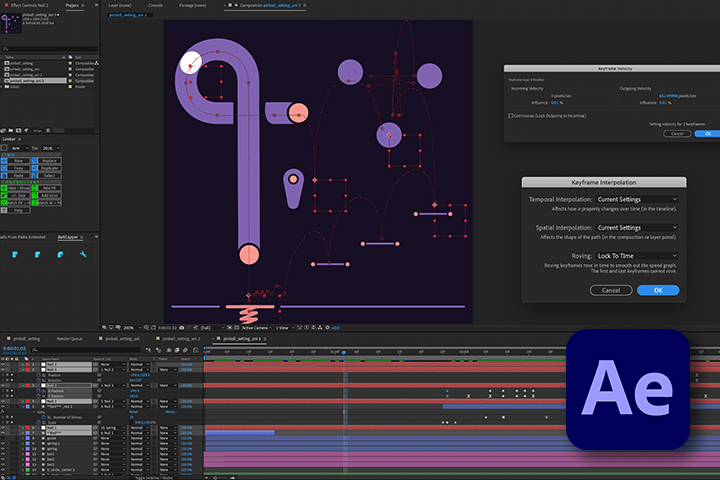
Task: Open the Roving Lock To Time dropdown
Action: pos(637,256)
